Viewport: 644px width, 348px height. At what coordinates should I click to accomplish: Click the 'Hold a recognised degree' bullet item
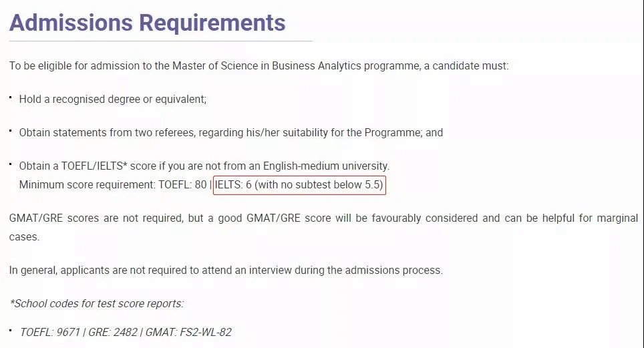coord(112,100)
